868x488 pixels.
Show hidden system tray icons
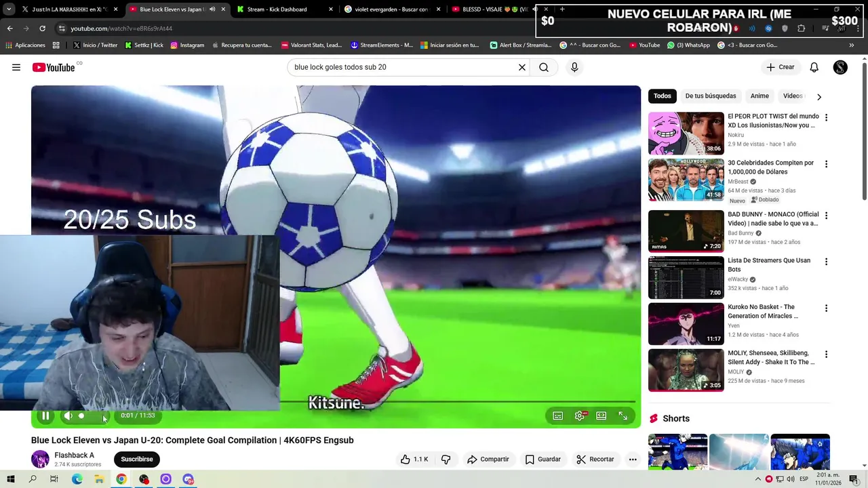click(758, 479)
